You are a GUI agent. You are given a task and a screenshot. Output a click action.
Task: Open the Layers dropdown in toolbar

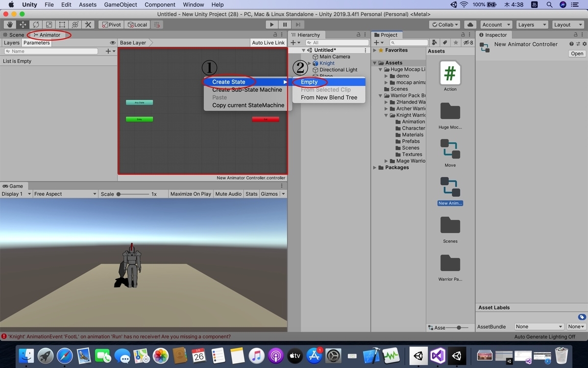pyautogui.click(x=531, y=25)
